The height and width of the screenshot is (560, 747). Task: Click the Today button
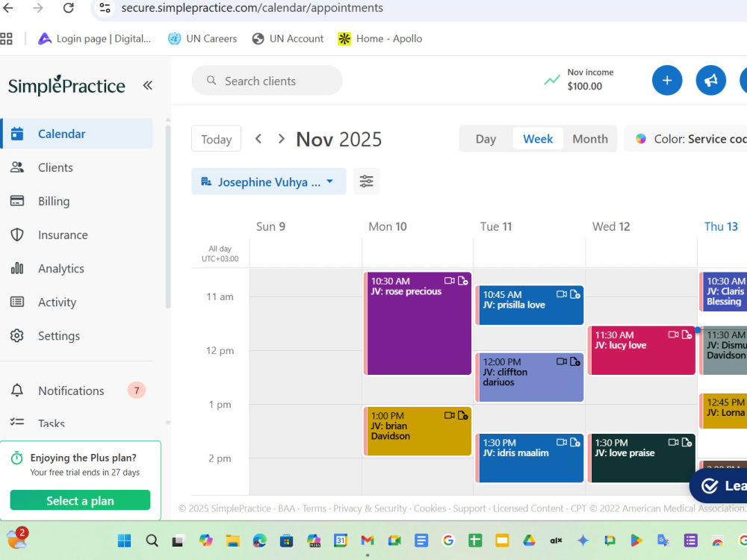pos(217,139)
